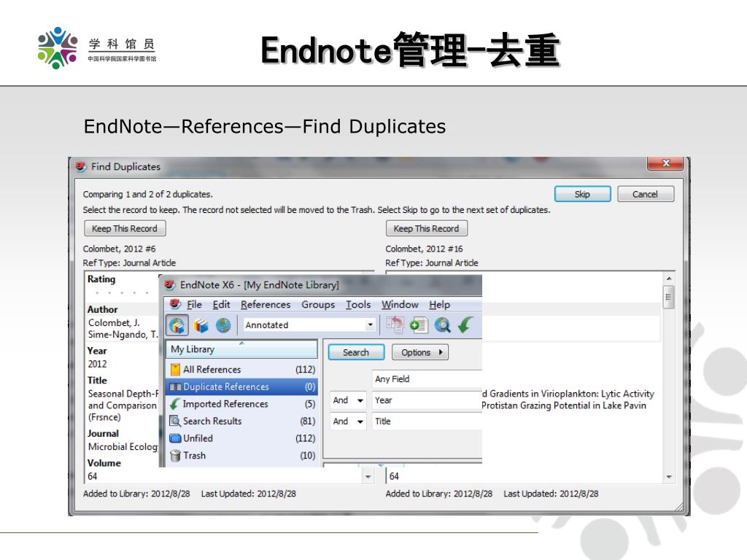
Task: Click right pane scroll-up arrow
Action: (669, 278)
